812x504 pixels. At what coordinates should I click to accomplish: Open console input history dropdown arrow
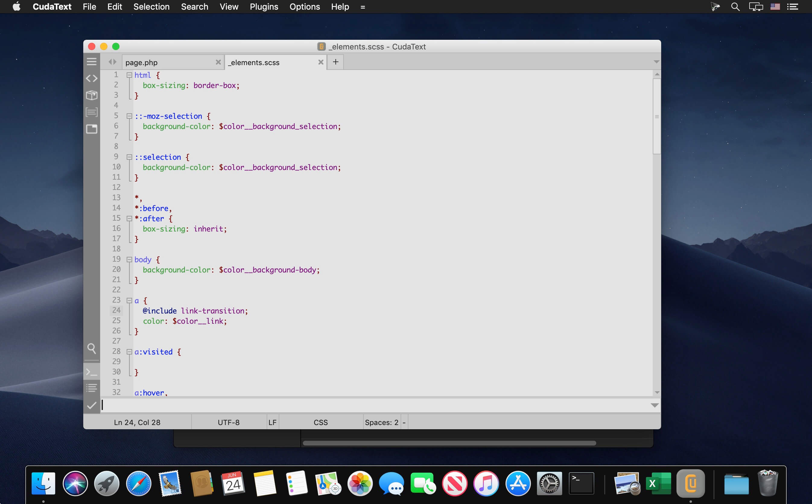(654, 405)
